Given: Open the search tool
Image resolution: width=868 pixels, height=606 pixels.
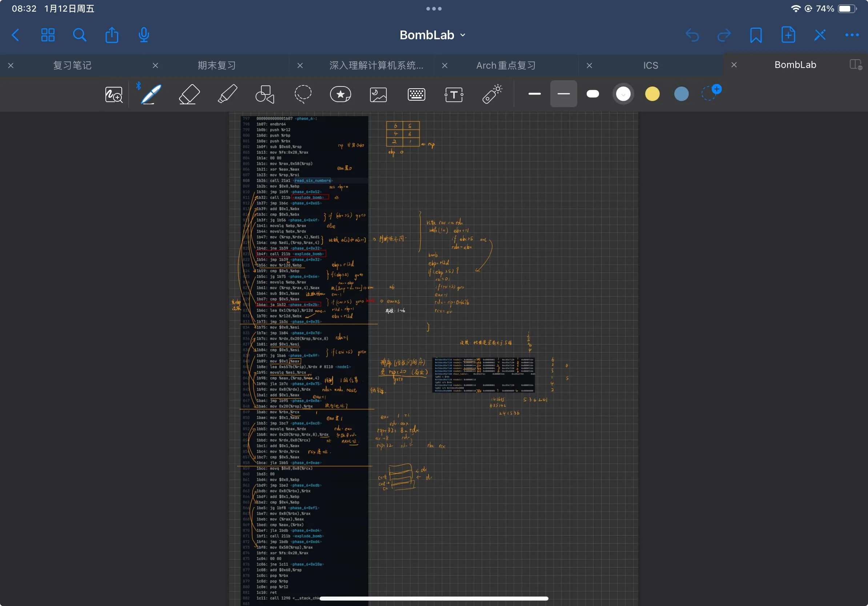Looking at the screenshot, I should [x=79, y=35].
